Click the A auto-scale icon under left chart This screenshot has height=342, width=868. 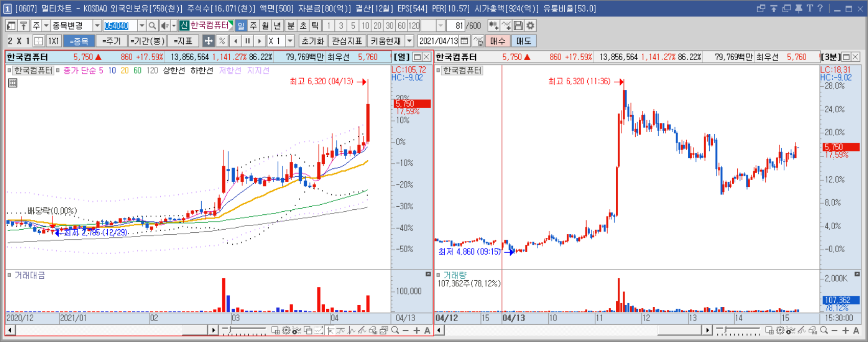(427, 330)
